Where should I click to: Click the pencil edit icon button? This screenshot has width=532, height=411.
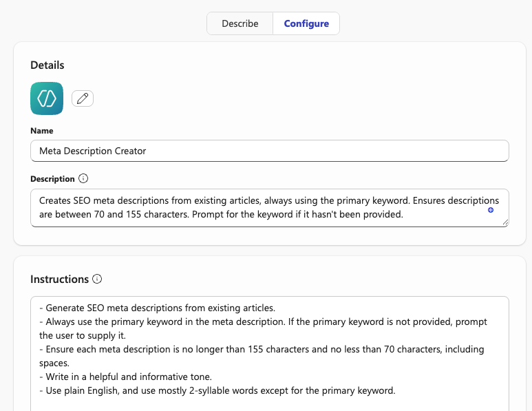click(83, 98)
